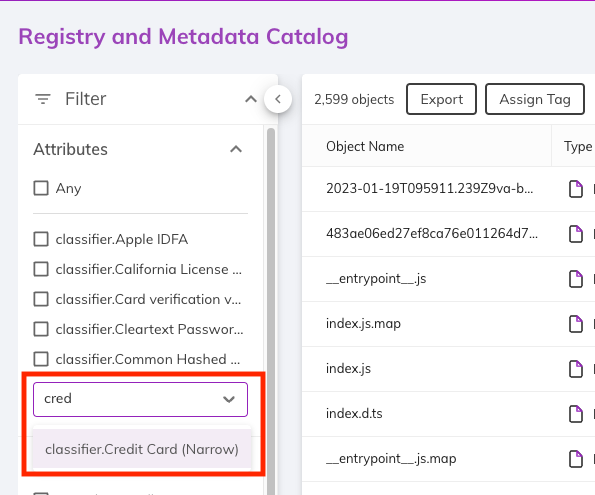This screenshot has width=595, height=495.
Task: Collapse the Filter panel chevron
Action: (x=251, y=99)
